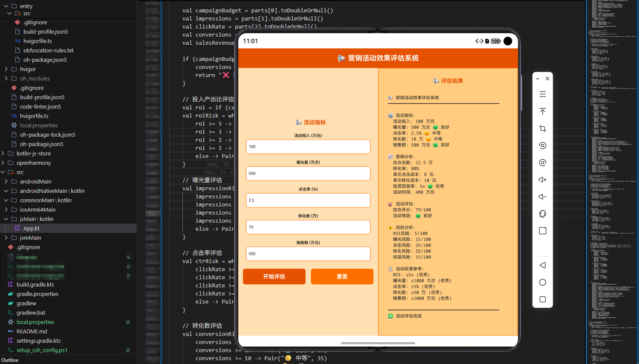The width and height of the screenshot is (639, 364).
Task: Click the comment '// 点击率评估' in editor
Action: (x=202, y=253)
